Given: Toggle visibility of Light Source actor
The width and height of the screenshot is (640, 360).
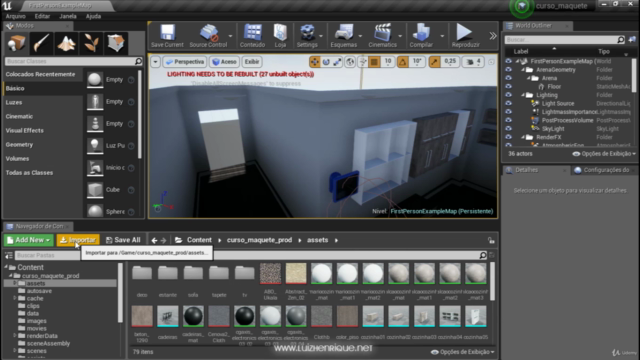Looking at the screenshot, I should pyautogui.click(x=509, y=104).
